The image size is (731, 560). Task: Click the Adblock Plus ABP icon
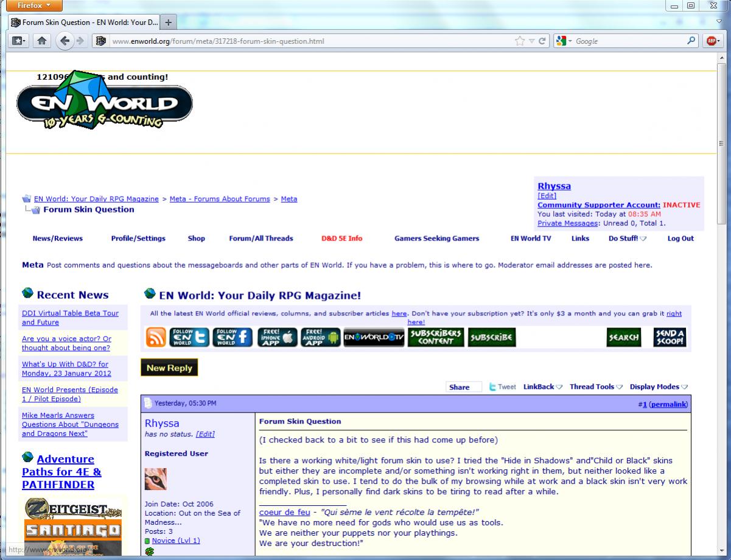[x=711, y=41]
